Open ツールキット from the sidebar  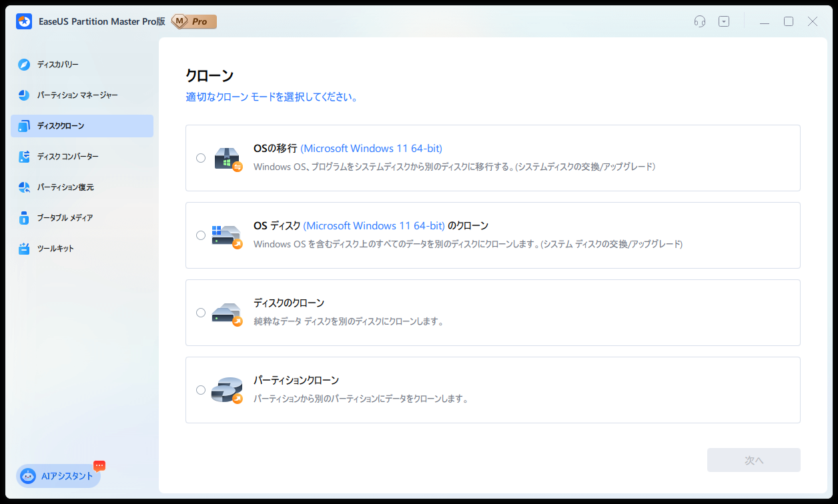pos(82,249)
